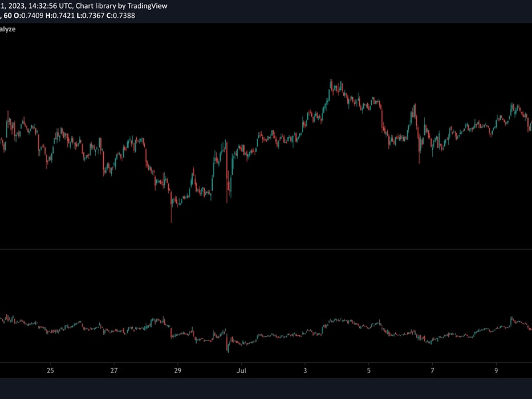Click the open value O:0.7409
This screenshot has width=532, height=399.
point(29,15)
